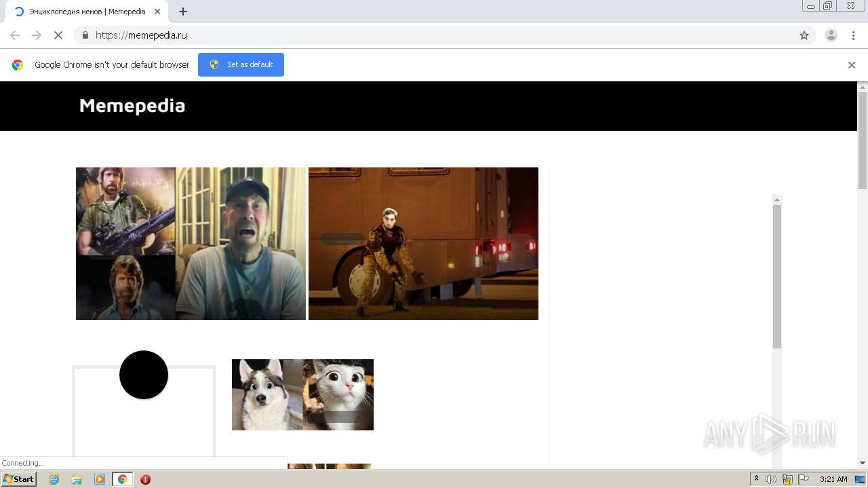Screen dimensions: 868x488
Task: Open File Explorer from taskbar
Action: point(77,479)
